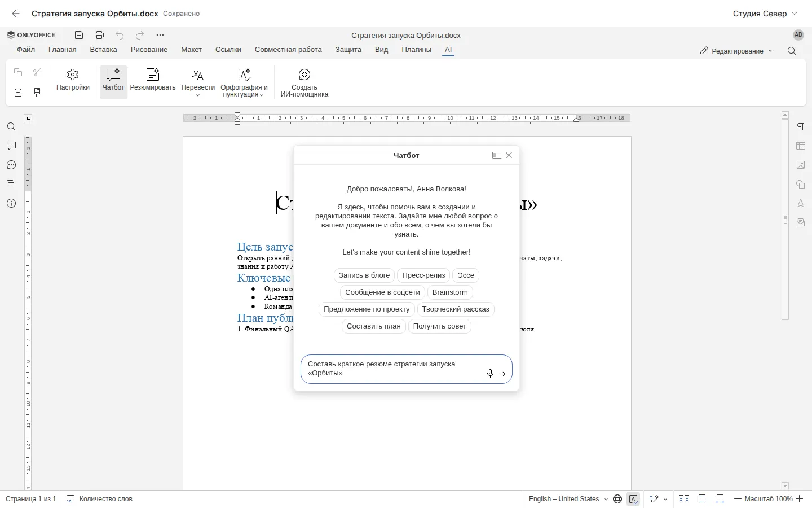Viewport: 812px width, 508px height.
Task: Open the three-dots quick access menu
Action: [160, 35]
